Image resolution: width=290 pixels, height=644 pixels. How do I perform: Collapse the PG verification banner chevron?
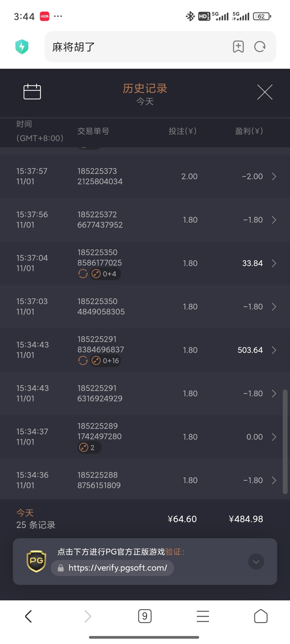point(256,562)
